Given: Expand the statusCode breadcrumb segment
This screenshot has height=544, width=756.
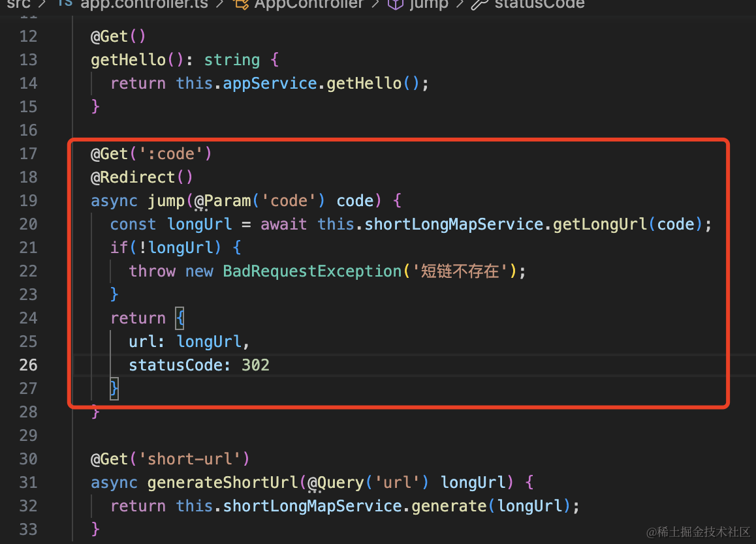Looking at the screenshot, I should pos(539,5).
